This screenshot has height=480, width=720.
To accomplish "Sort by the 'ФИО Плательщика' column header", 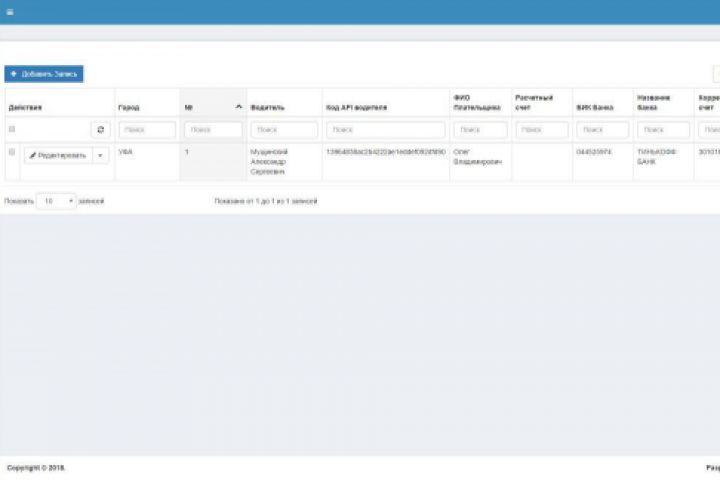I will point(480,102).
